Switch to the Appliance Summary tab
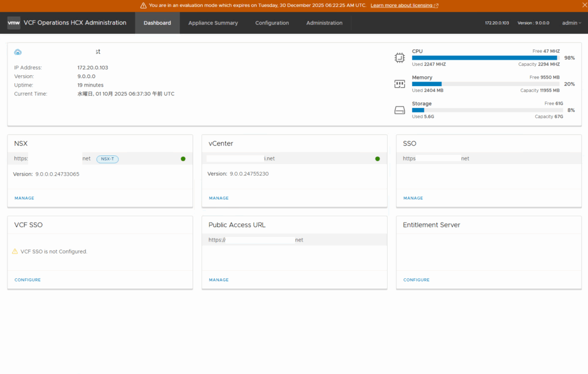Image resolution: width=588 pixels, height=374 pixels. click(213, 23)
